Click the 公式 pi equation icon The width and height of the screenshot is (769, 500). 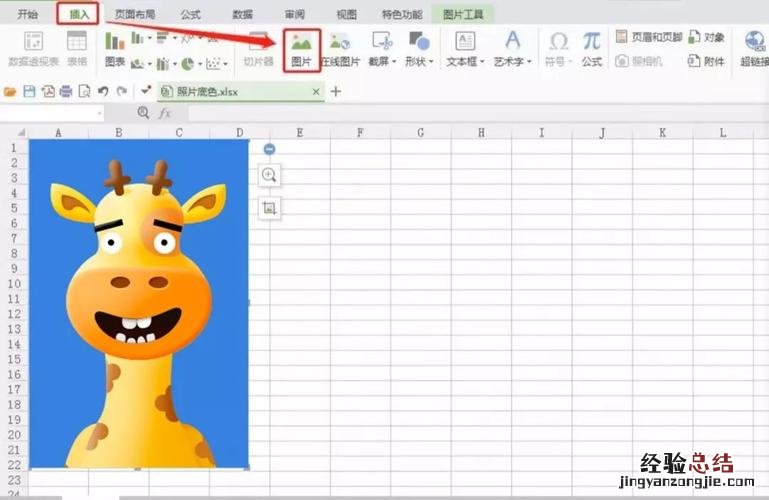592,47
